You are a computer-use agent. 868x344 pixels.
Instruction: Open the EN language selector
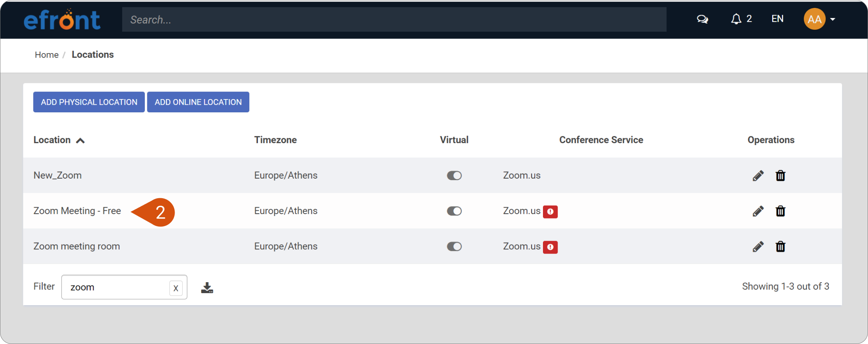(778, 19)
